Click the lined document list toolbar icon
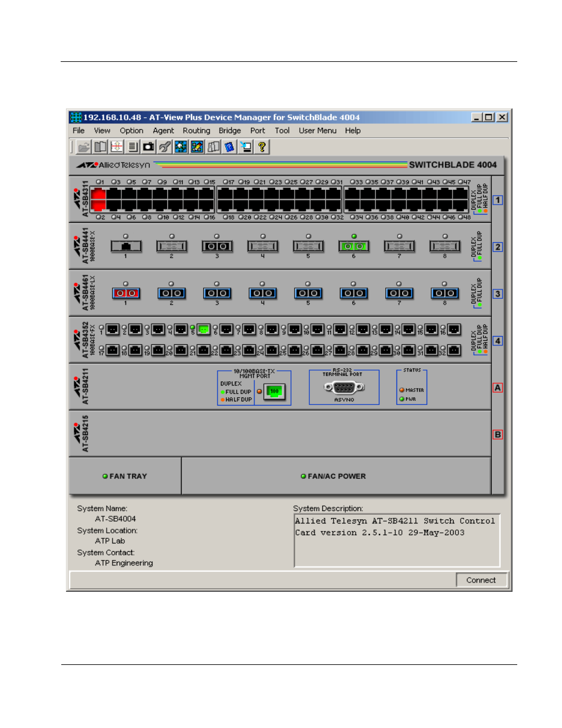This screenshot has height=728, width=562. (133, 147)
